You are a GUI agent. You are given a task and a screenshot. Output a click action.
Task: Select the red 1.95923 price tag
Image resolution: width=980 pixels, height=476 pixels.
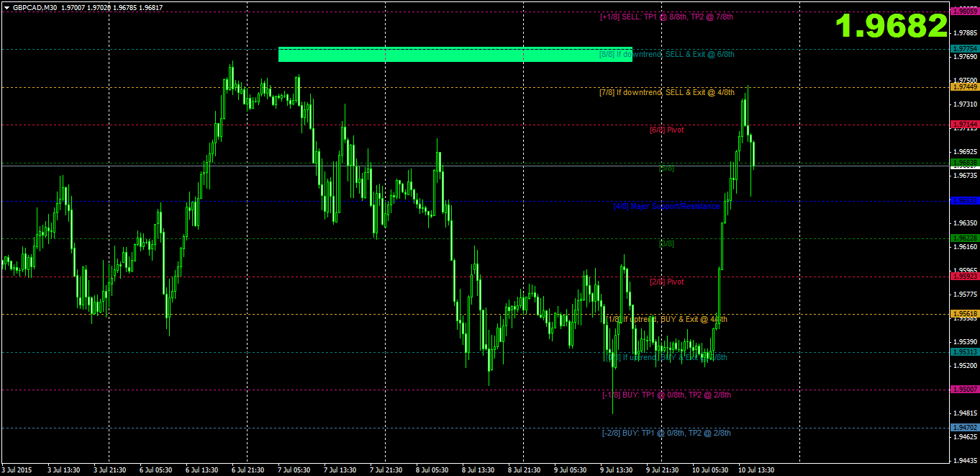coord(964,276)
